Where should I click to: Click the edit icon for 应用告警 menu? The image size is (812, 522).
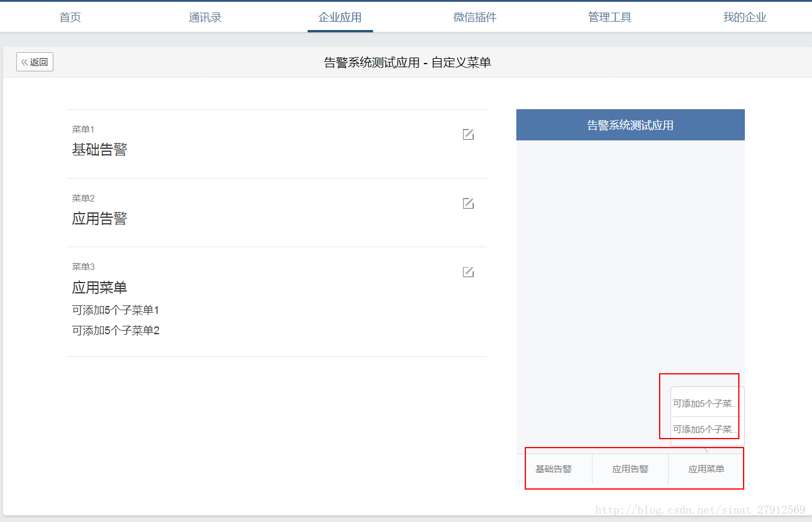point(468,203)
